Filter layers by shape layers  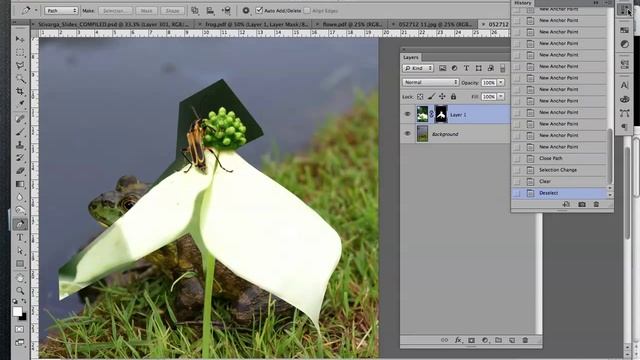478,68
